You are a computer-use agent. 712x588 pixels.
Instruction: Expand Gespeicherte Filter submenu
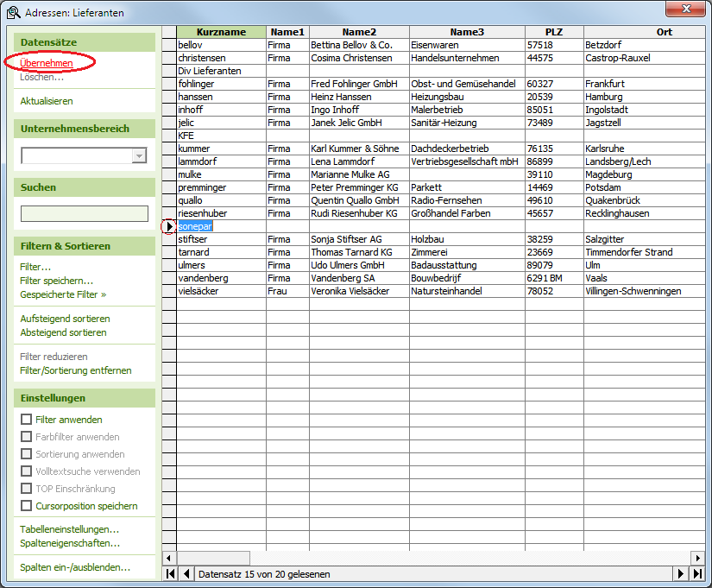63,294
